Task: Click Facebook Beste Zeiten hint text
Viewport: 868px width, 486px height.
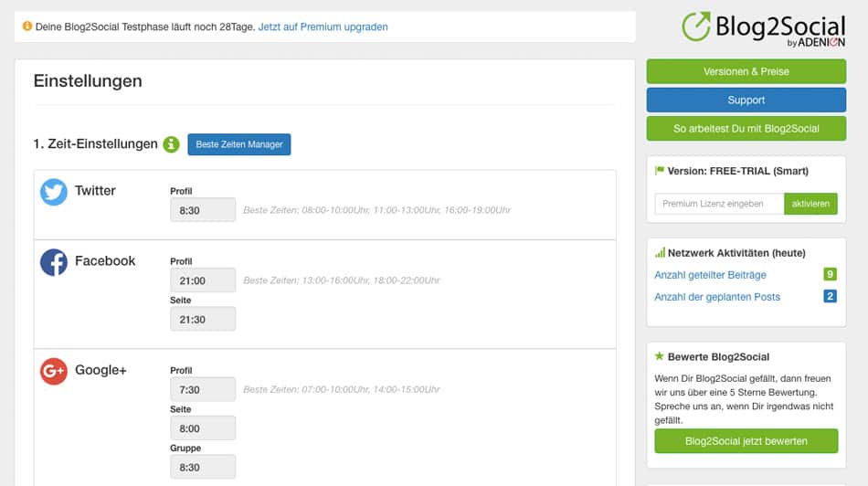Action: click(342, 280)
